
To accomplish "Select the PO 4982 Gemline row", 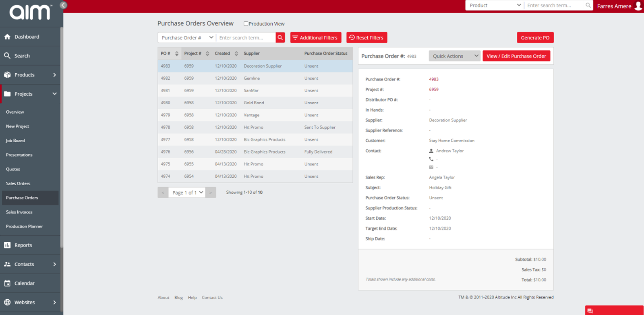I will [x=255, y=78].
